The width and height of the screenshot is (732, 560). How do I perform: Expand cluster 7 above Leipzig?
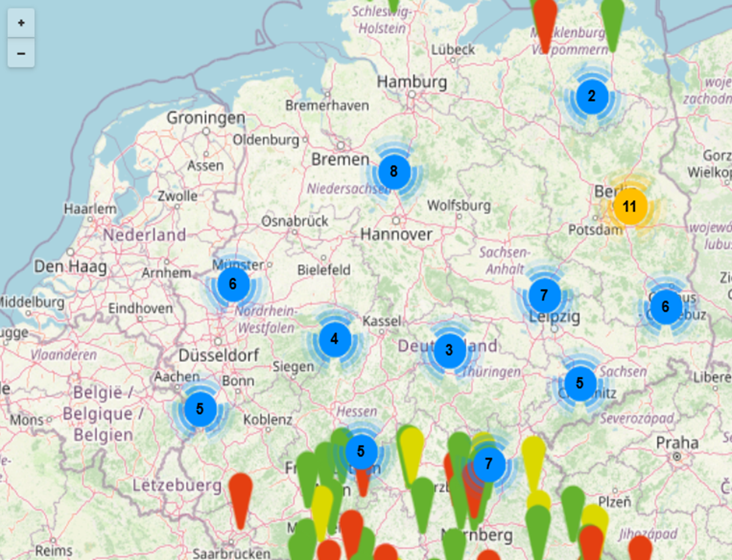(544, 295)
